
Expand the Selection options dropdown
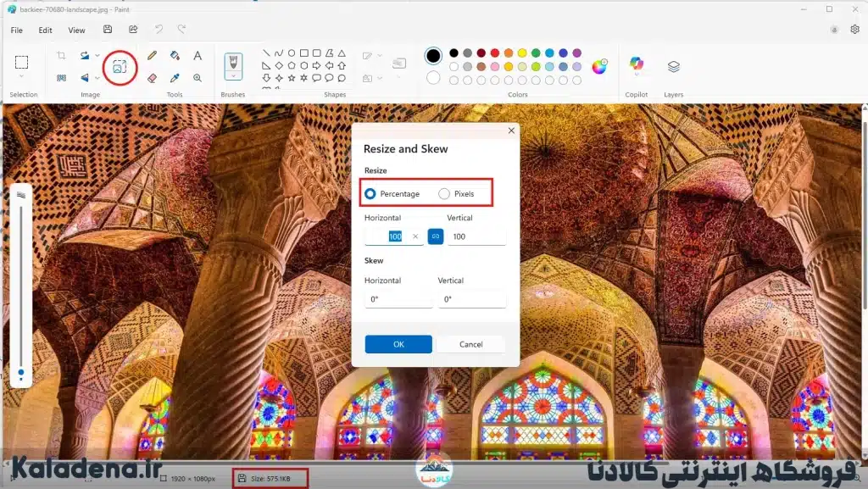[21, 76]
